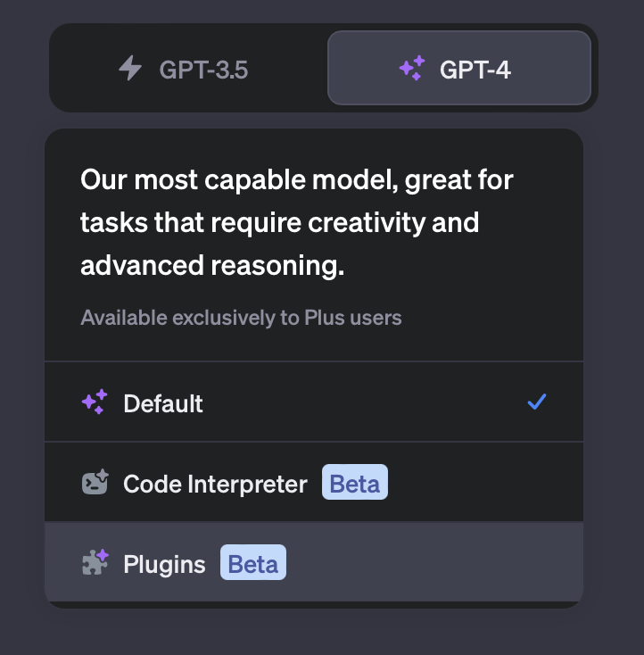The image size is (644, 655).
Task: Enable the Code Interpreter mode
Action: tap(312, 484)
